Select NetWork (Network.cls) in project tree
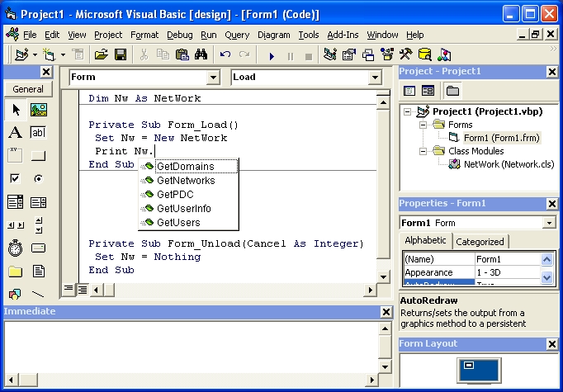563x392 pixels. pos(509,164)
